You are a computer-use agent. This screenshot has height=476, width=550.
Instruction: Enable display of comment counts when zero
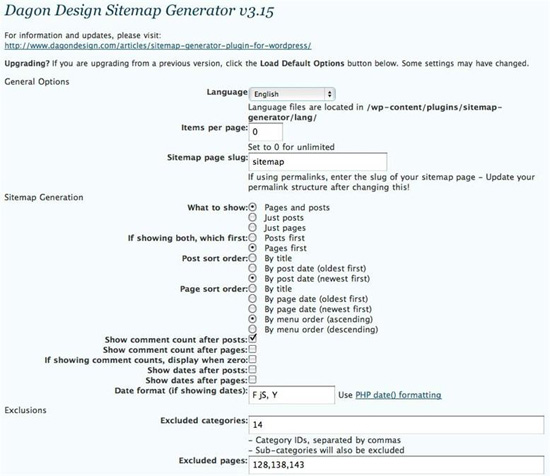click(x=253, y=360)
